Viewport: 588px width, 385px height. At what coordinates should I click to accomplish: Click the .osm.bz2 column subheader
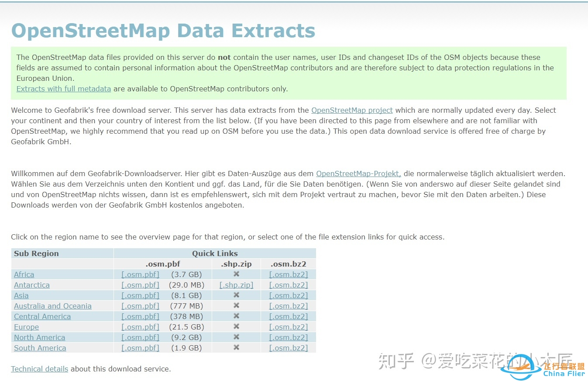pos(289,264)
